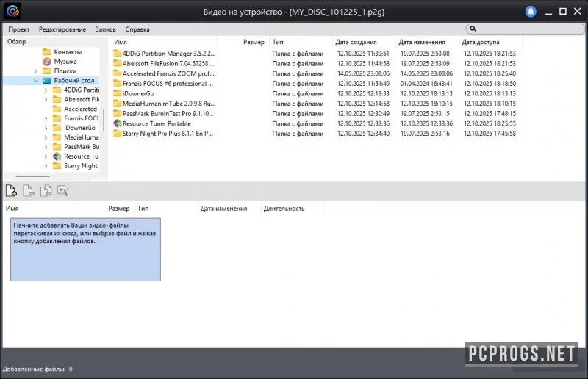Select the MediaHuman mTube 2.9.9.8 row

pos(315,104)
